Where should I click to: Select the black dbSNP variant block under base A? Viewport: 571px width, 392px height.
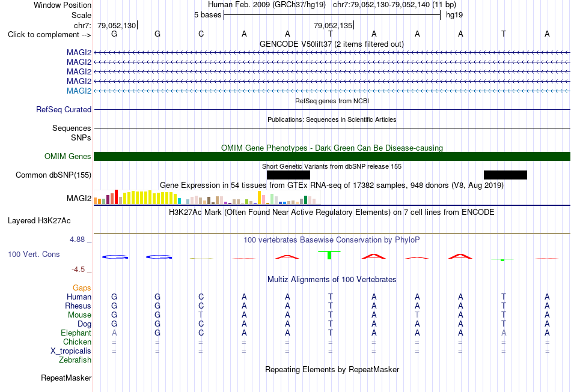coord(289,175)
